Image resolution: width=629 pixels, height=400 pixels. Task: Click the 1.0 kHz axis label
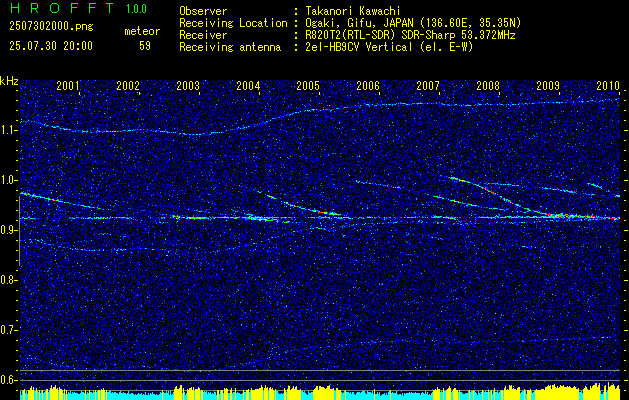8,180
